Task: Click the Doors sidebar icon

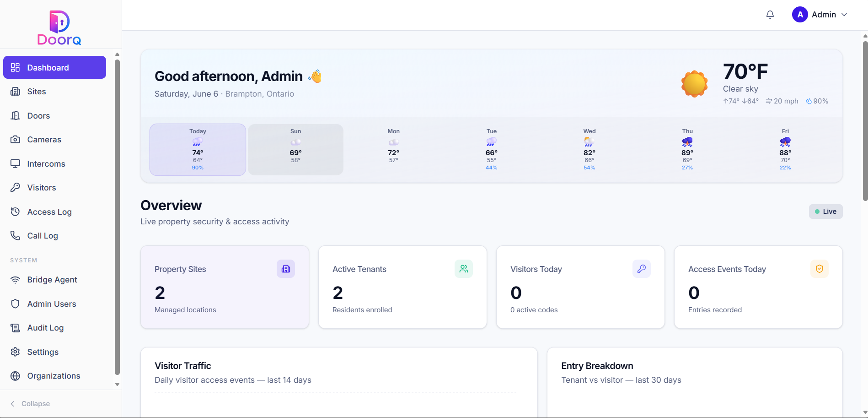Action: pyautogui.click(x=15, y=115)
